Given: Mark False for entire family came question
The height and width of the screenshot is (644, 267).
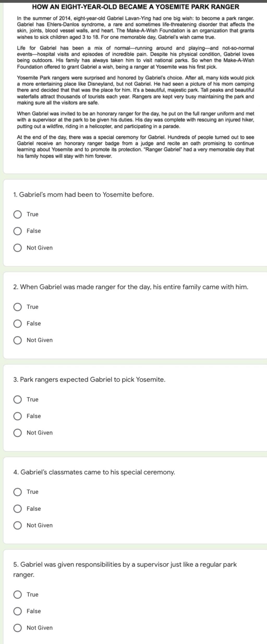Looking at the screenshot, I should pyautogui.click(x=17, y=324).
